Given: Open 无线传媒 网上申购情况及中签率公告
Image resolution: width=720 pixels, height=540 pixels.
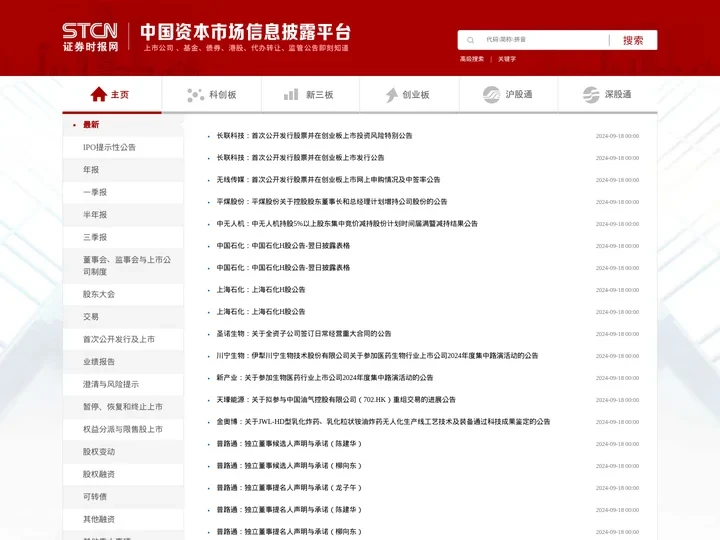Looking at the screenshot, I should pyautogui.click(x=328, y=180).
